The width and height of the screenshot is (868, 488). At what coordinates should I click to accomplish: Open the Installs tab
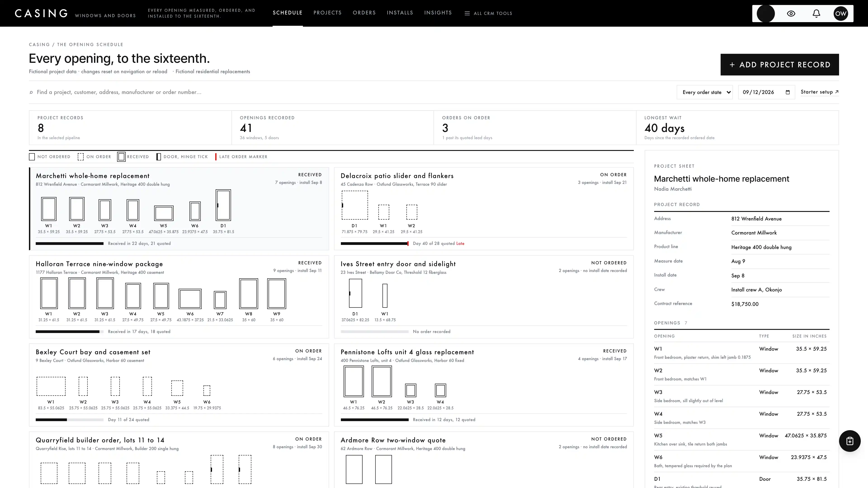(400, 13)
